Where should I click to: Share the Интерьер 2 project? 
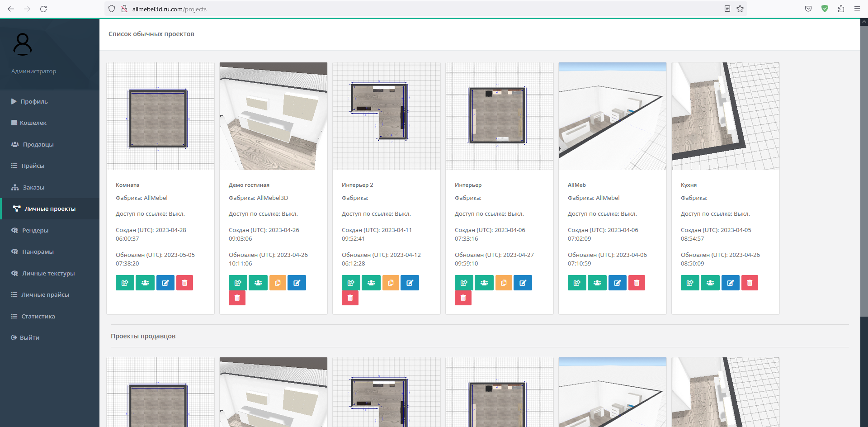(x=351, y=283)
